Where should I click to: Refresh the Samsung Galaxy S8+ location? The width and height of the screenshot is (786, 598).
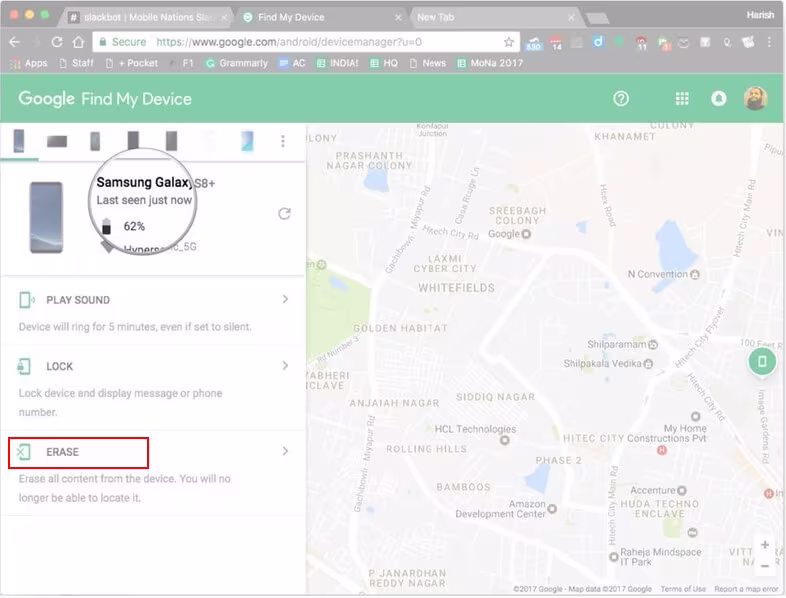284,214
